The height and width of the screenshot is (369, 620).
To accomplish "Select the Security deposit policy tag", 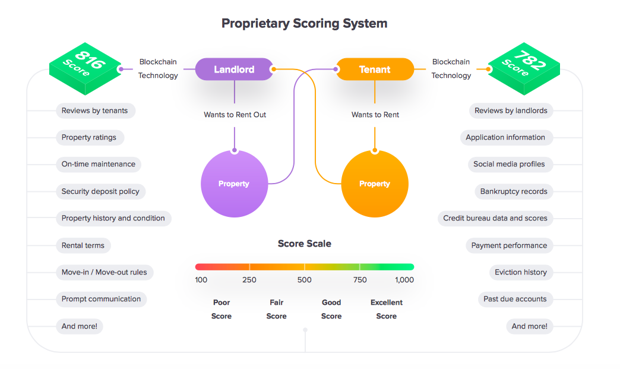I will coord(100,191).
